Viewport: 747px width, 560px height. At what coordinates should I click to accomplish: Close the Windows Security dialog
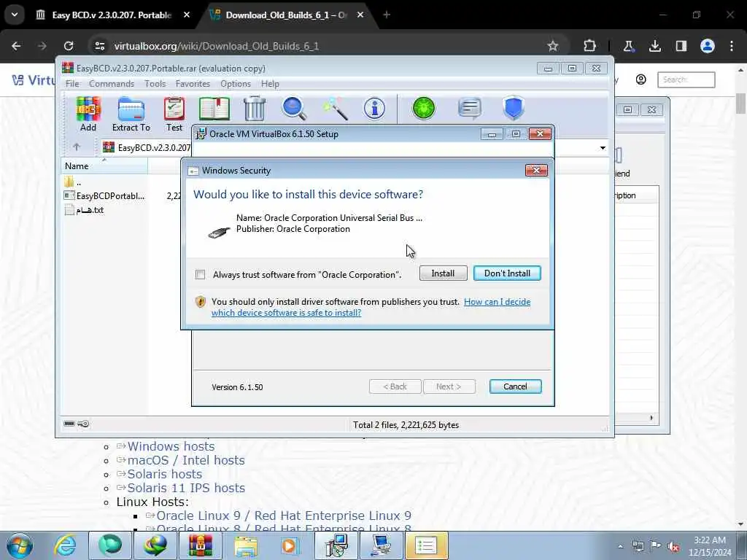coord(536,171)
